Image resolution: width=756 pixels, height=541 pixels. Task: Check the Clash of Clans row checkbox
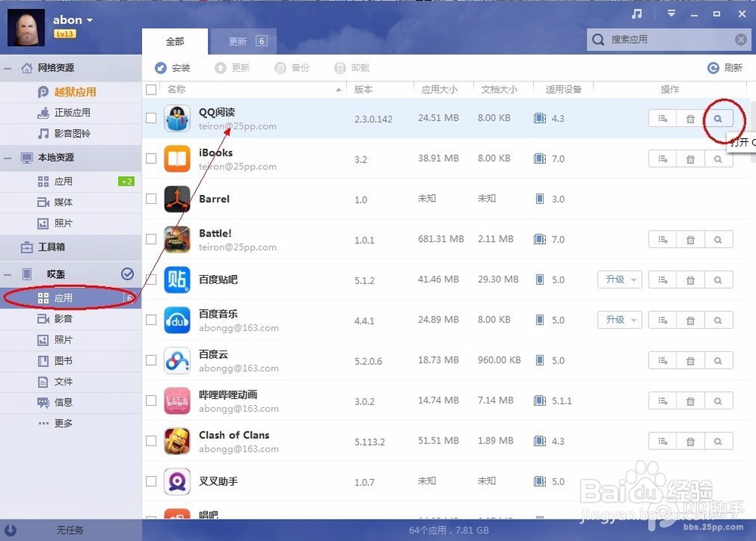tap(151, 441)
